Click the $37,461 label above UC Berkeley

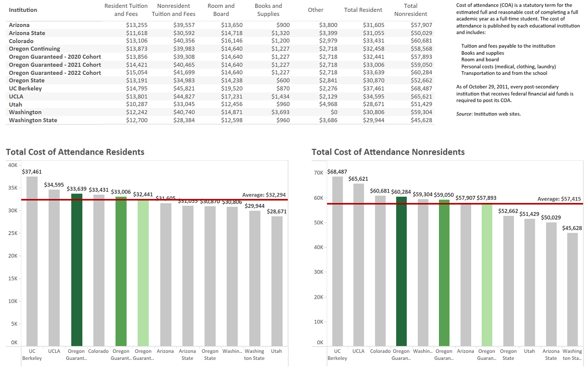click(32, 172)
